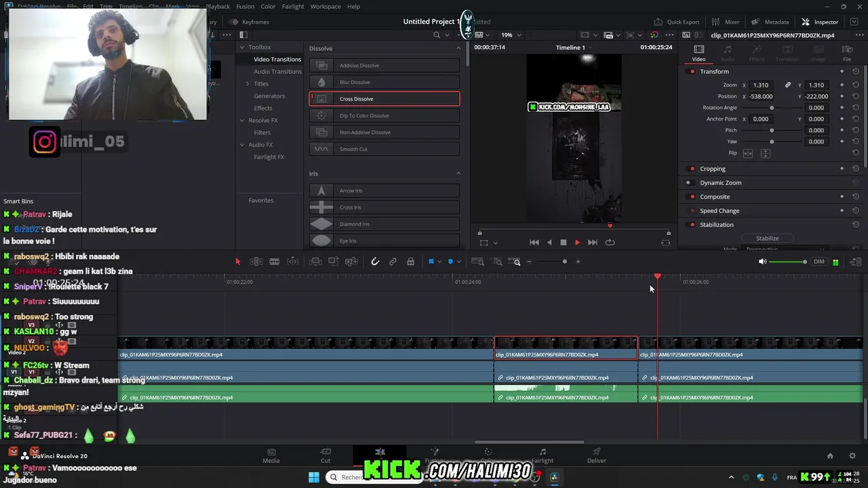Image resolution: width=868 pixels, height=488 pixels.
Task: Open the Metadata panel button
Action: [x=770, y=22]
